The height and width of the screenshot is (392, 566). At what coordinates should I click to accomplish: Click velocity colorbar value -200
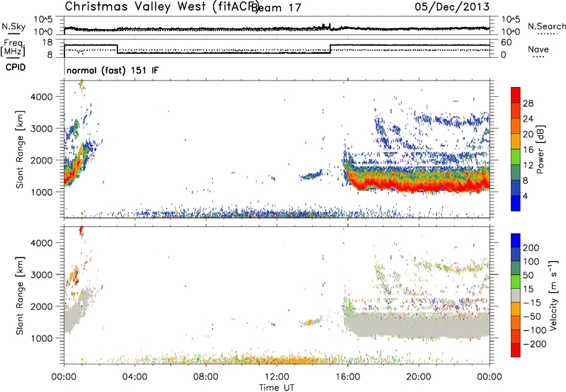click(535, 344)
